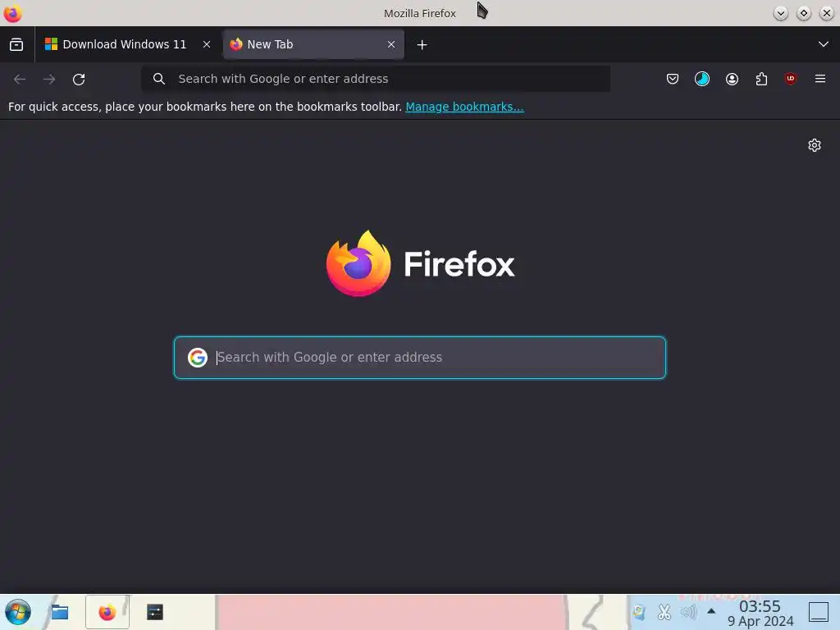Open Firefox View recent browsing icon
Image resolution: width=840 pixels, height=630 pixels.
click(16, 44)
